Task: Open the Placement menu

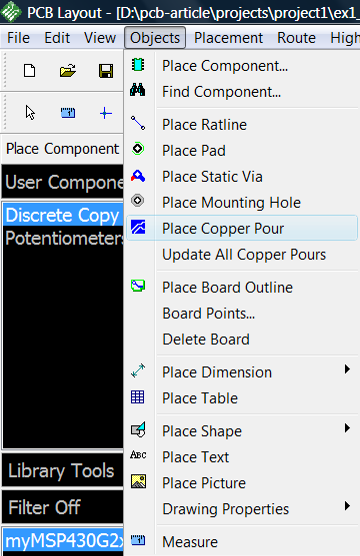Action: click(228, 38)
